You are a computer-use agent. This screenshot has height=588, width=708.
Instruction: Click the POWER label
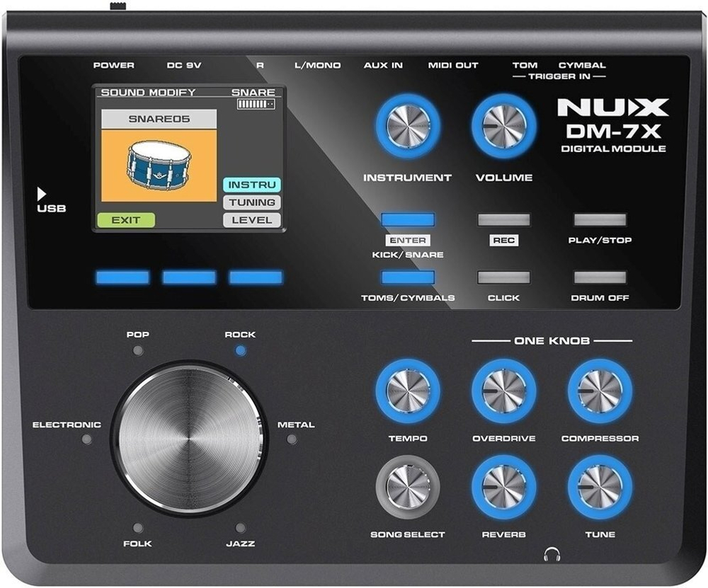pyautogui.click(x=114, y=65)
